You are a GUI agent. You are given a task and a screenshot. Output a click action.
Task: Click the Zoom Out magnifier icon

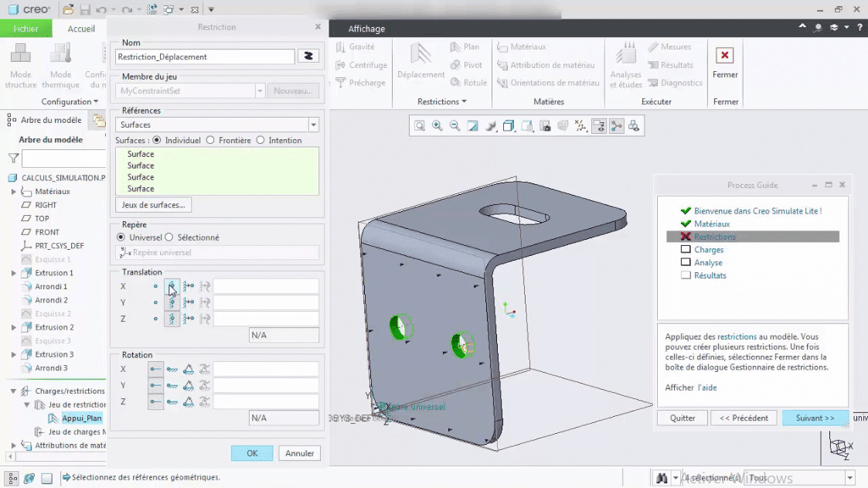[x=455, y=125]
